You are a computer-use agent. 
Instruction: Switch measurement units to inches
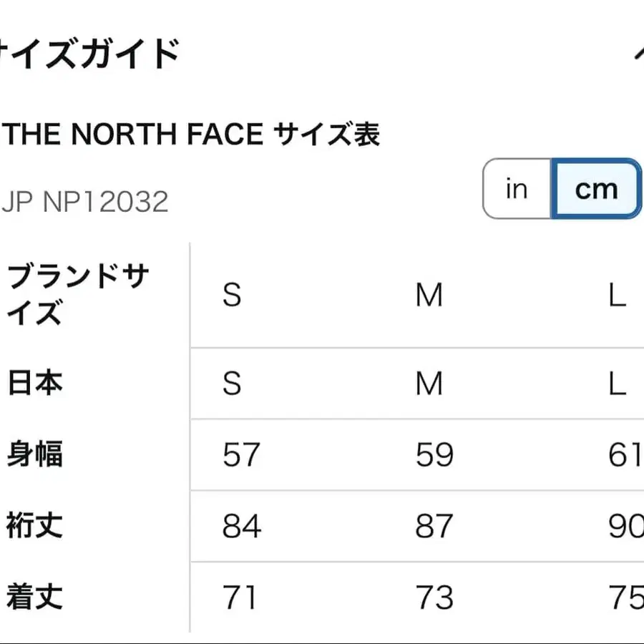[517, 189]
